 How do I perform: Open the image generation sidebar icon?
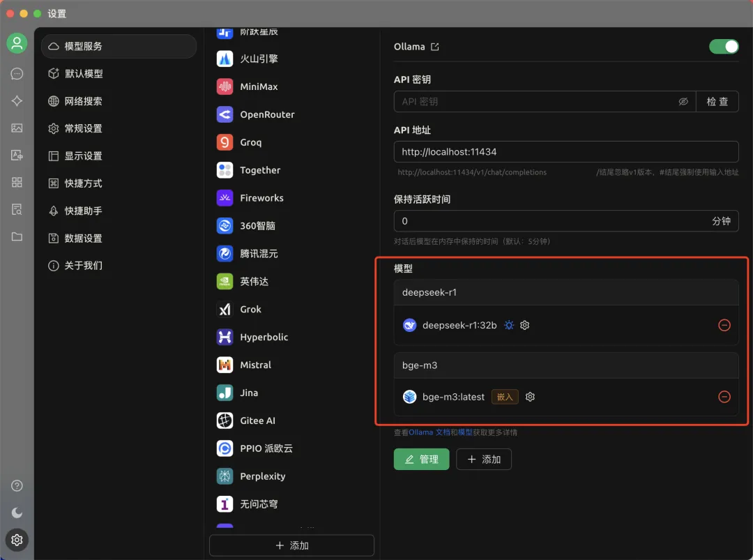click(17, 128)
